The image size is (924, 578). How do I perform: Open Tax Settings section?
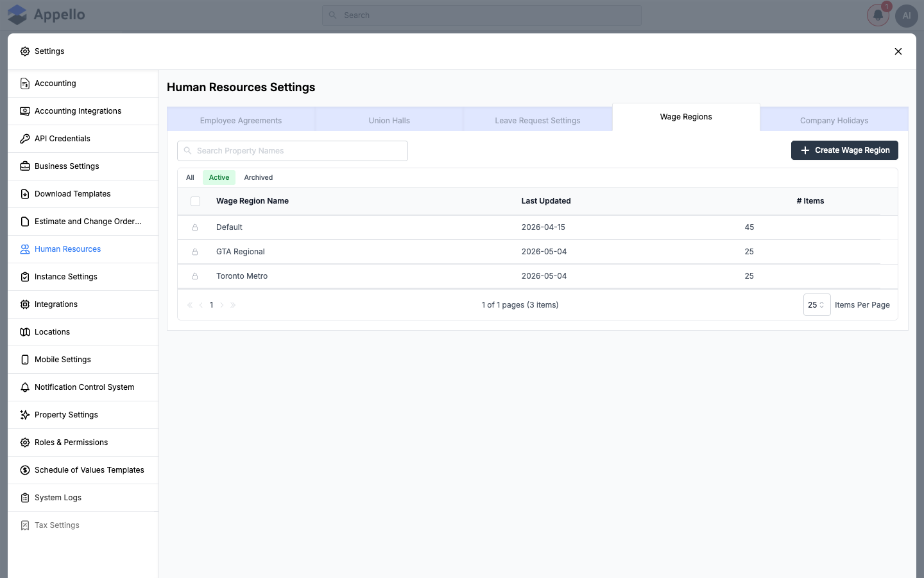[83, 525]
